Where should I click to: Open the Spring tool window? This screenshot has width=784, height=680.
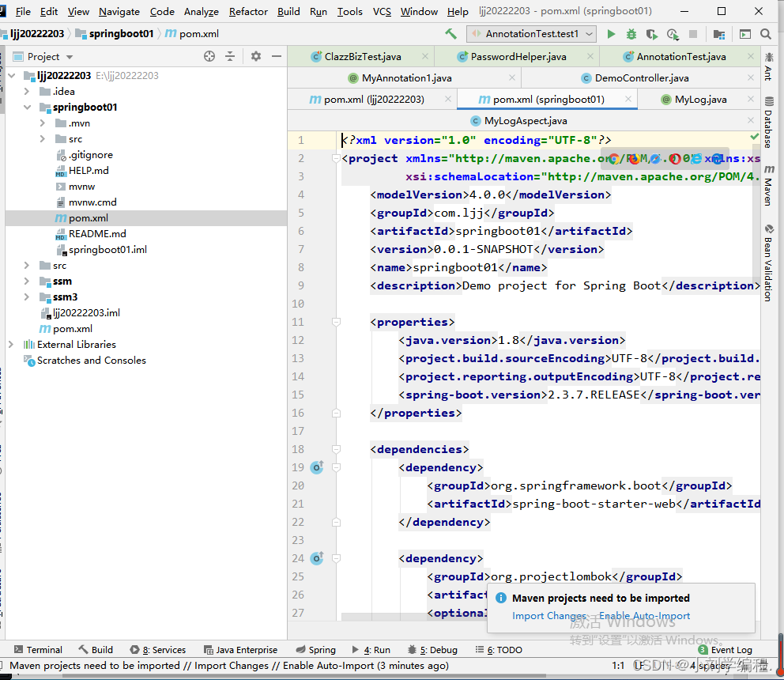pyautogui.click(x=316, y=649)
